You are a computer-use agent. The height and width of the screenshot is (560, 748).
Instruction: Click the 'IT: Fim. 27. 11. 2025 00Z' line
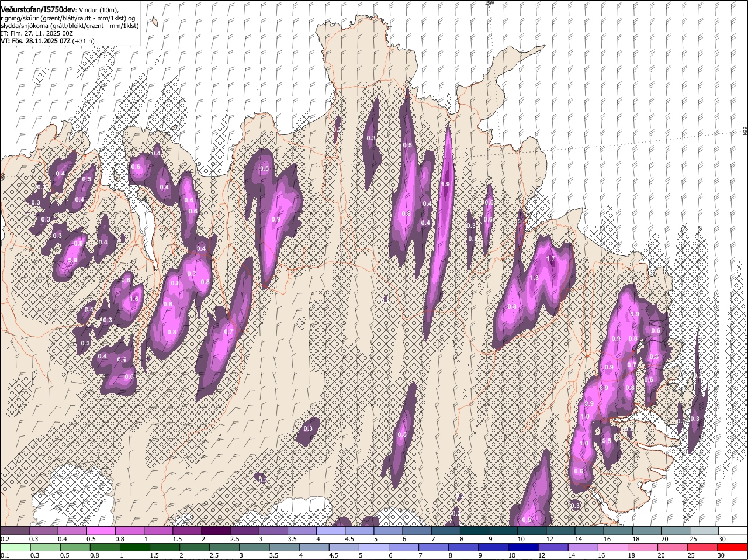pos(37,33)
